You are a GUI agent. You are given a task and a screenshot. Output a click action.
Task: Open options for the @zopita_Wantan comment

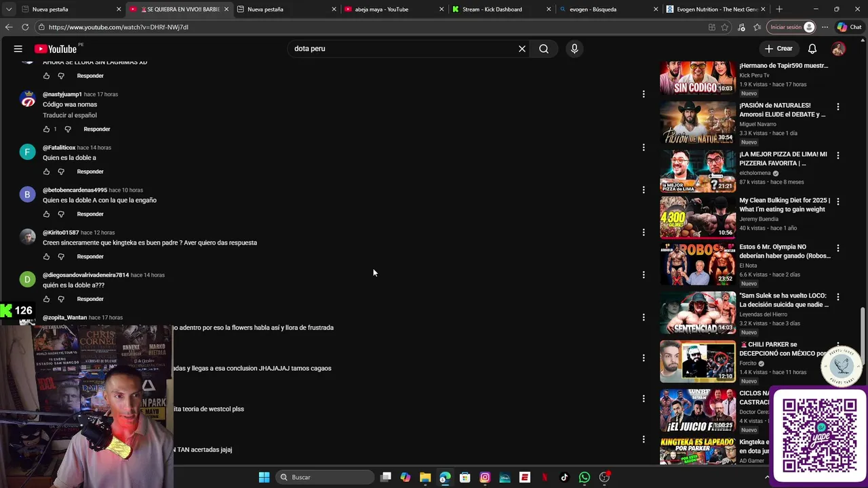click(644, 317)
